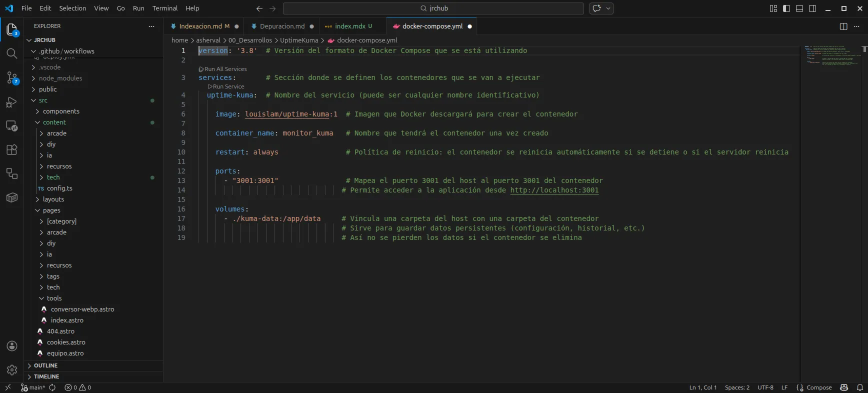Click Copilot status icon in status bar

pyautogui.click(x=844, y=387)
